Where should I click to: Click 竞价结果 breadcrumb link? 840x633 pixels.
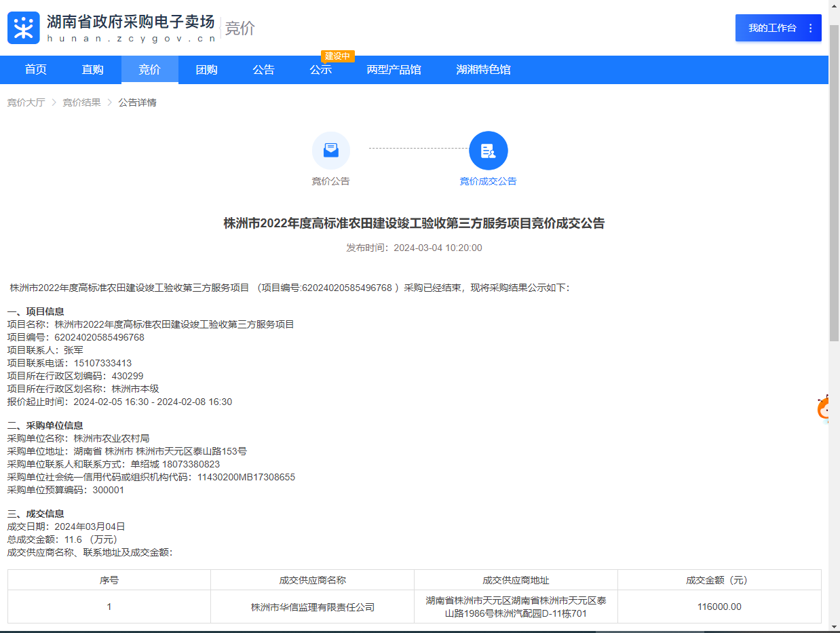[81, 102]
